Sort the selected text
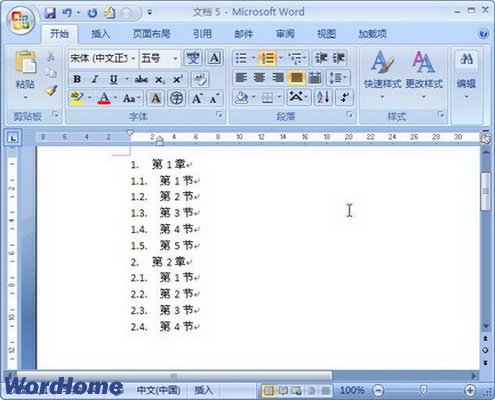Viewport: 495px width, 400px height. [x=323, y=98]
